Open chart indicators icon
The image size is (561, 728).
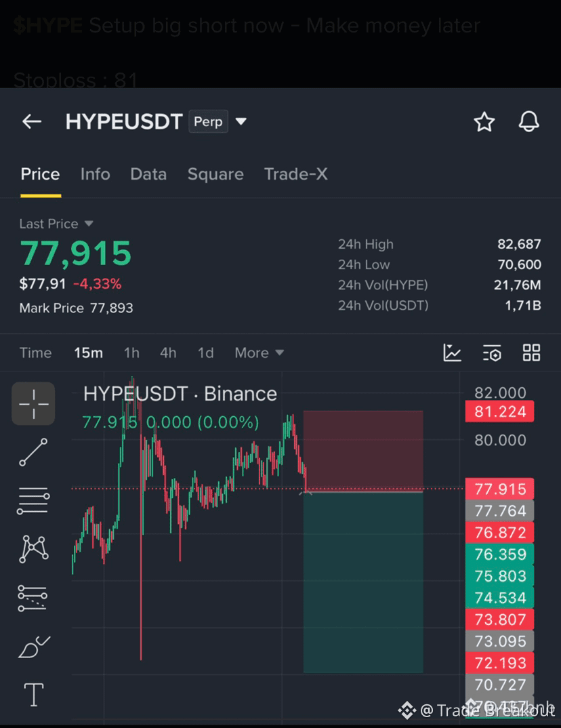[x=452, y=353]
